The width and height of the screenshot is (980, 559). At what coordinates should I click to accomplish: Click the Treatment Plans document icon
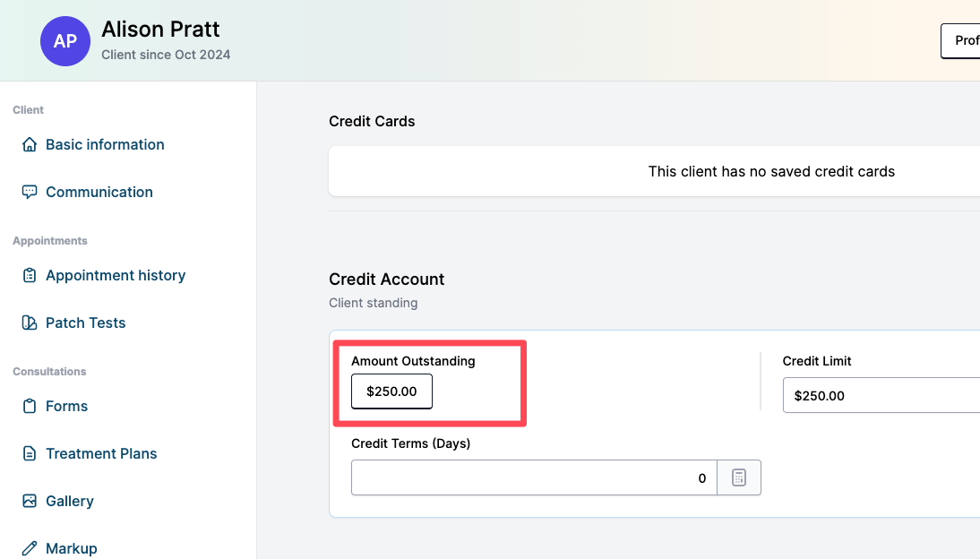[30, 453]
